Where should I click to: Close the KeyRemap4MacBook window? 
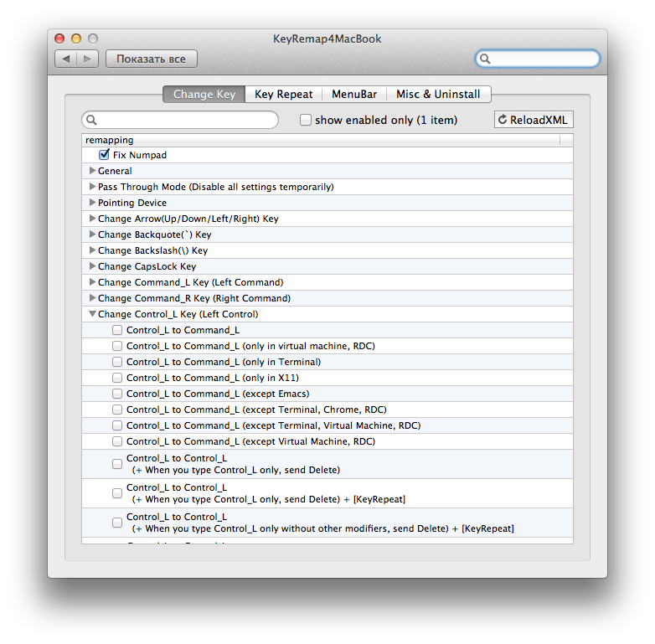point(59,39)
